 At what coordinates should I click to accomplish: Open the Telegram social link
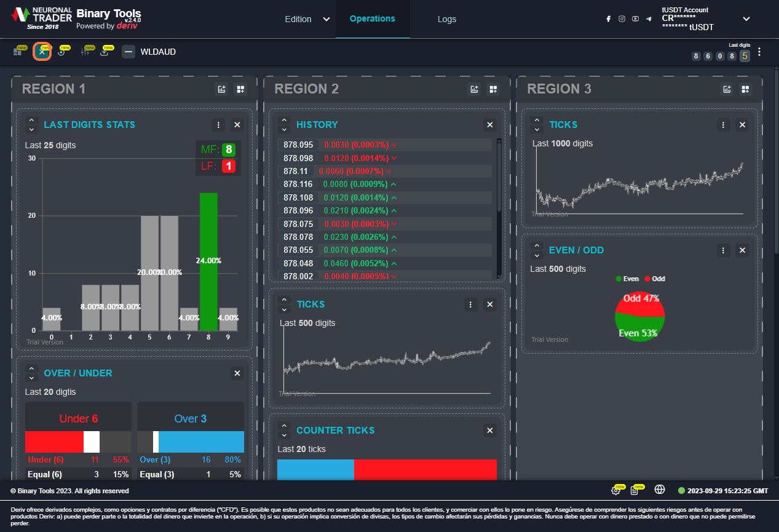point(649,19)
